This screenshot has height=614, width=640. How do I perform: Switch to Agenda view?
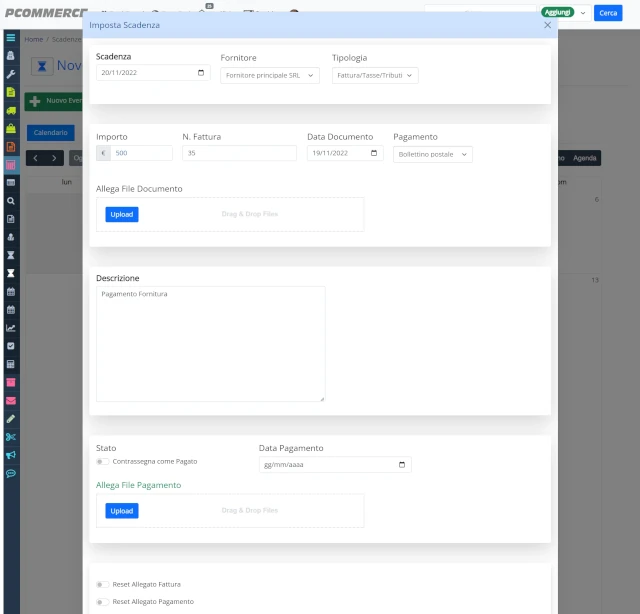click(x=584, y=158)
